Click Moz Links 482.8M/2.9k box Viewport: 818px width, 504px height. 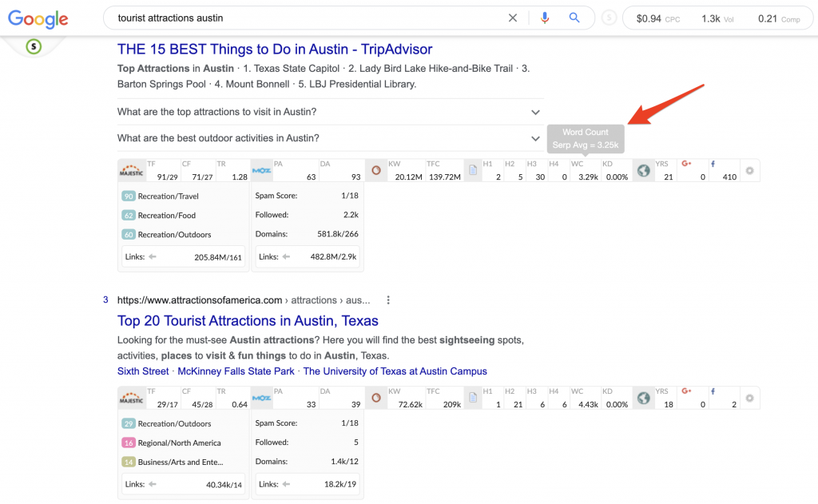[x=308, y=256]
